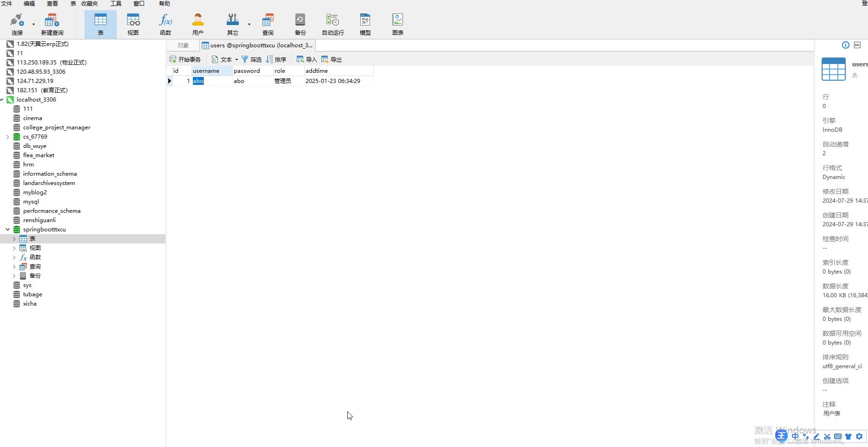
Task: Open the 帮助 (Help) menu
Action: click(x=165, y=4)
